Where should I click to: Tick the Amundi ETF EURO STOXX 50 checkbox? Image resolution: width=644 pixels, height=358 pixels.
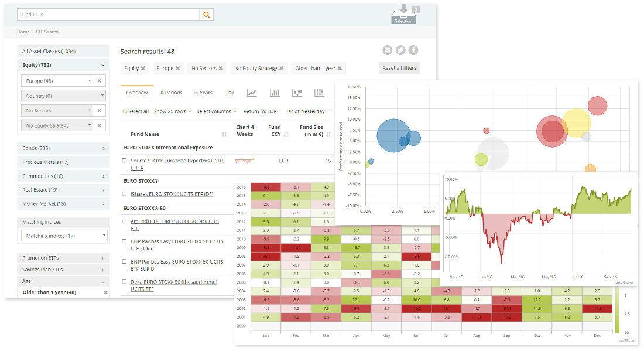coord(125,221)
